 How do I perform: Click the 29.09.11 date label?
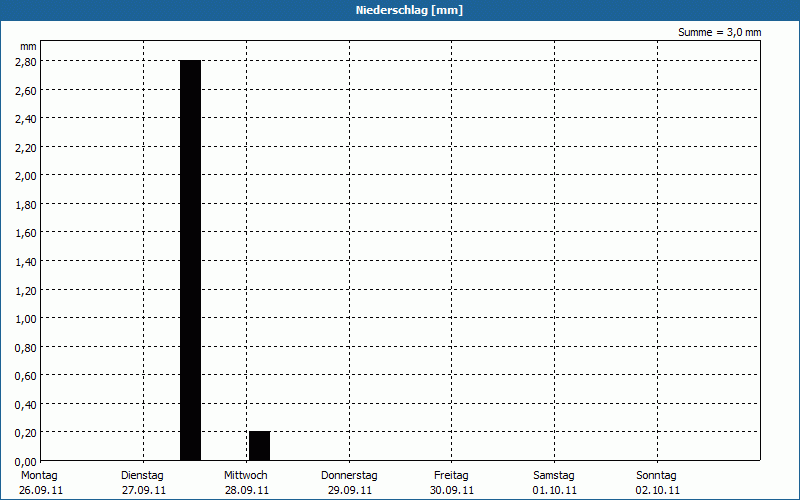[x=350, y=491]
